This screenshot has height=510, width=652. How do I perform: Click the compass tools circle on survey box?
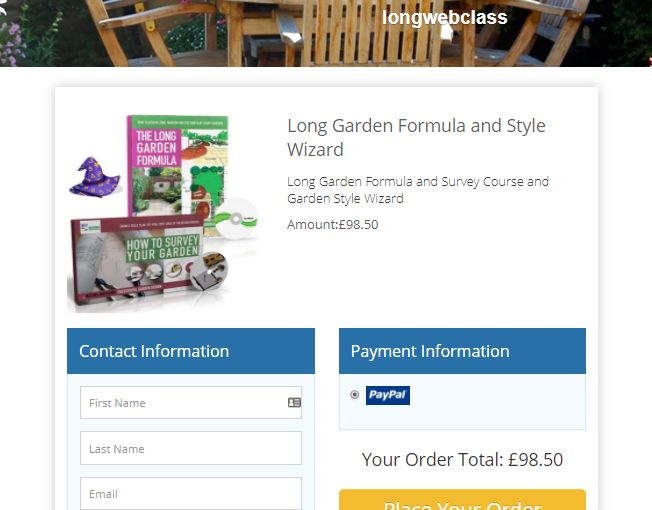coord(209,271)
